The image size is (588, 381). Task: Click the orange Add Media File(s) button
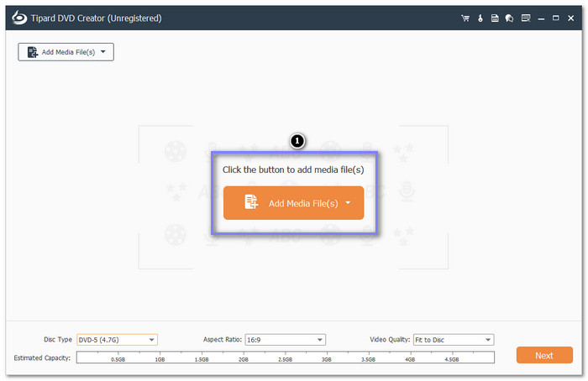point(294,203)
